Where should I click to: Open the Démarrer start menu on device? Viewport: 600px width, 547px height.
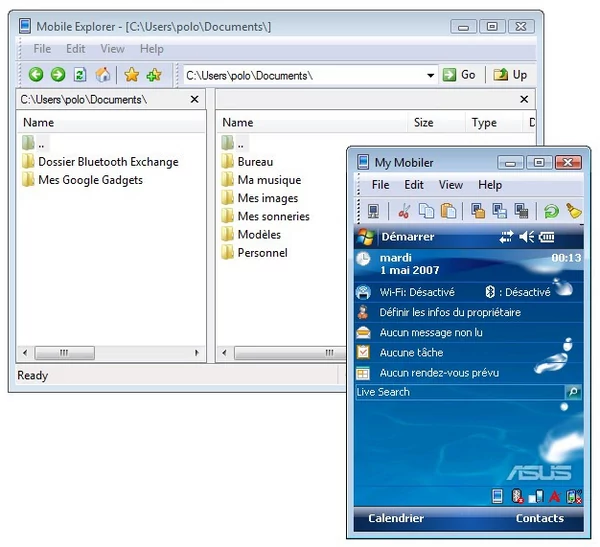click(396, 237)
